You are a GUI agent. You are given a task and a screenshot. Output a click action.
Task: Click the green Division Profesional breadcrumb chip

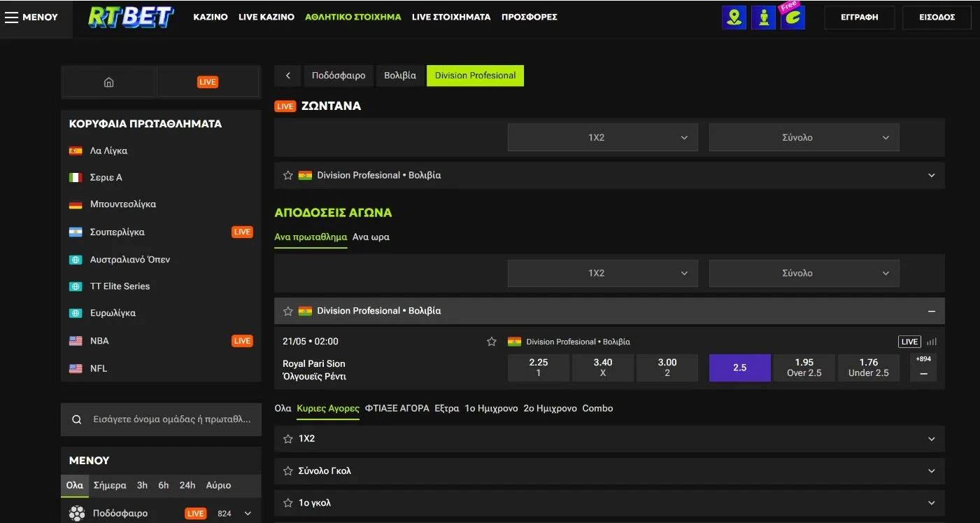point(475,76)
